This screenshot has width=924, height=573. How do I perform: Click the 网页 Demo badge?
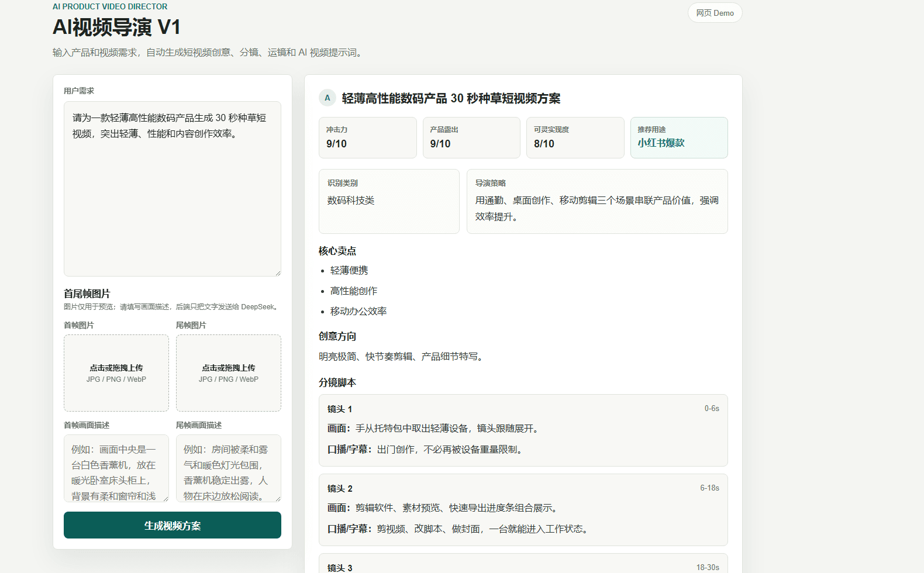715,13
